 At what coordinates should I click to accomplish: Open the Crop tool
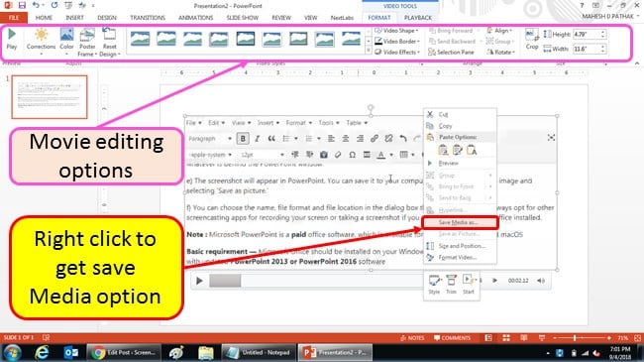click(532, 40)
